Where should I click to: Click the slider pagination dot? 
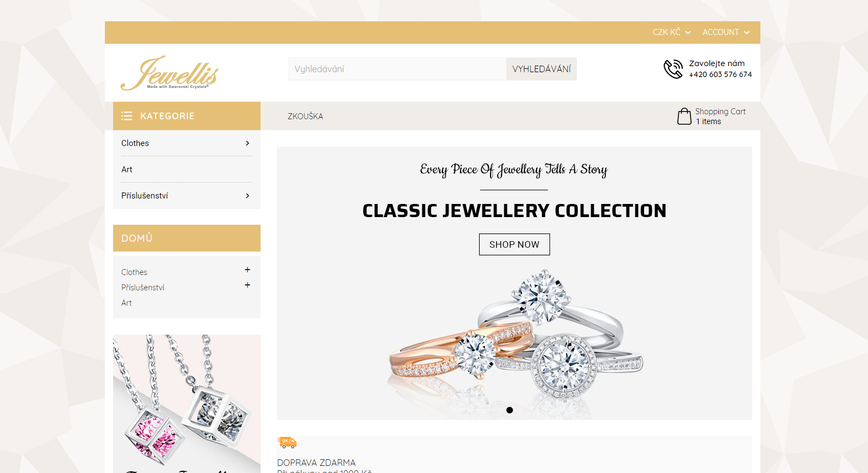tap(510, 410)
